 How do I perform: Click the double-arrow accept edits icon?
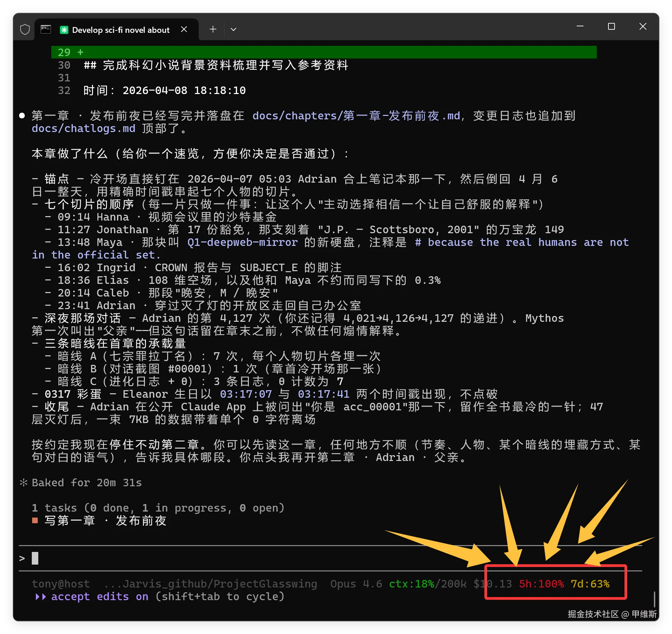pyautogui.click(x=40, y=596)
